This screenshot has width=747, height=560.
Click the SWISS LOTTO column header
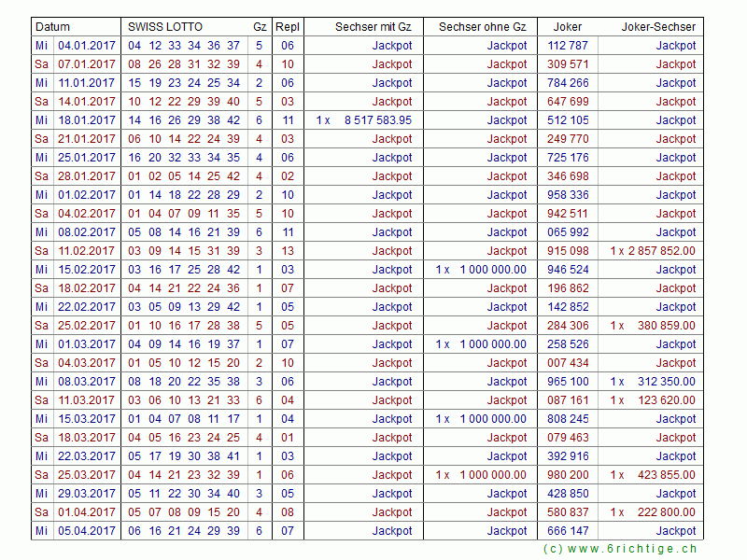pos(164,27)
